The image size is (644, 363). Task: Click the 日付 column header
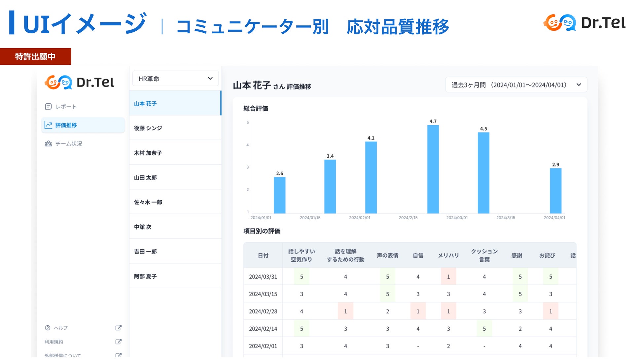263,255
